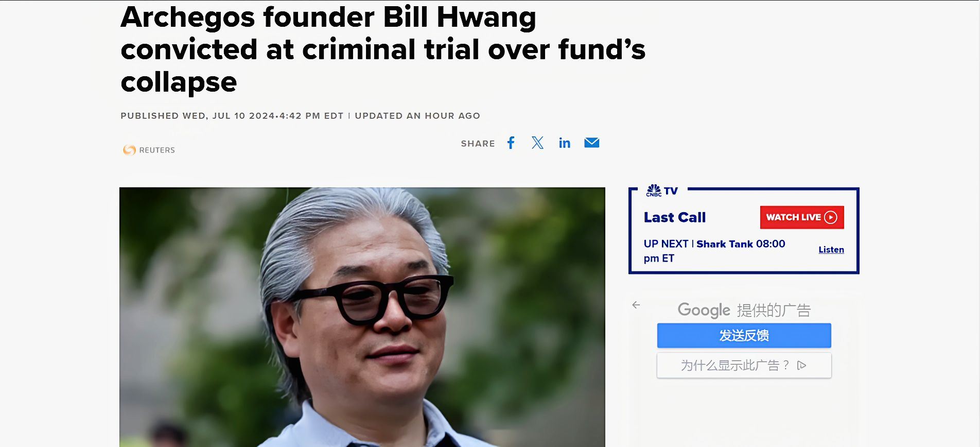Screen dimensions: 980x447
Task: Click the 发送反馈 blue button
Action: (744, 335)
